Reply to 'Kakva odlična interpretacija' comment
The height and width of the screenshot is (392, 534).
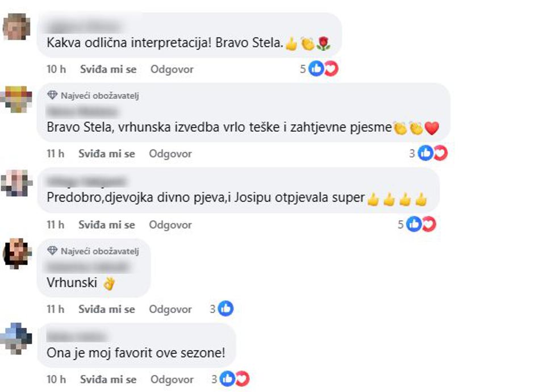[172, 69]
